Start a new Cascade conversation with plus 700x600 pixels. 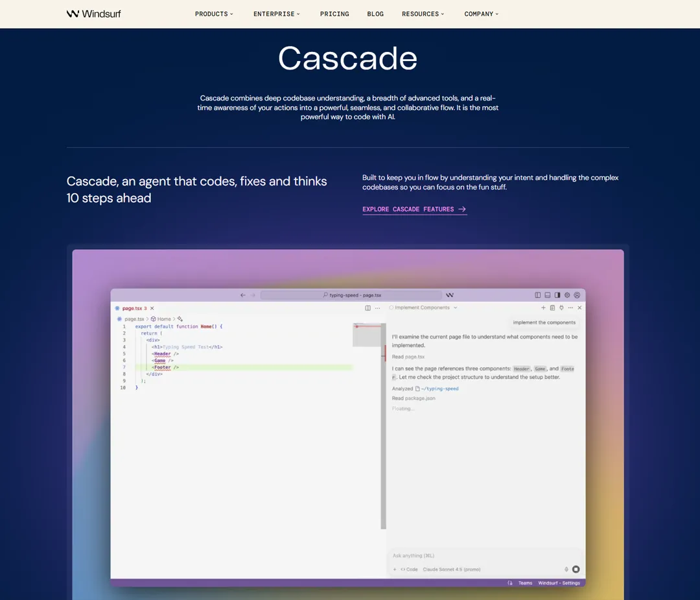[x=543, y=307]
